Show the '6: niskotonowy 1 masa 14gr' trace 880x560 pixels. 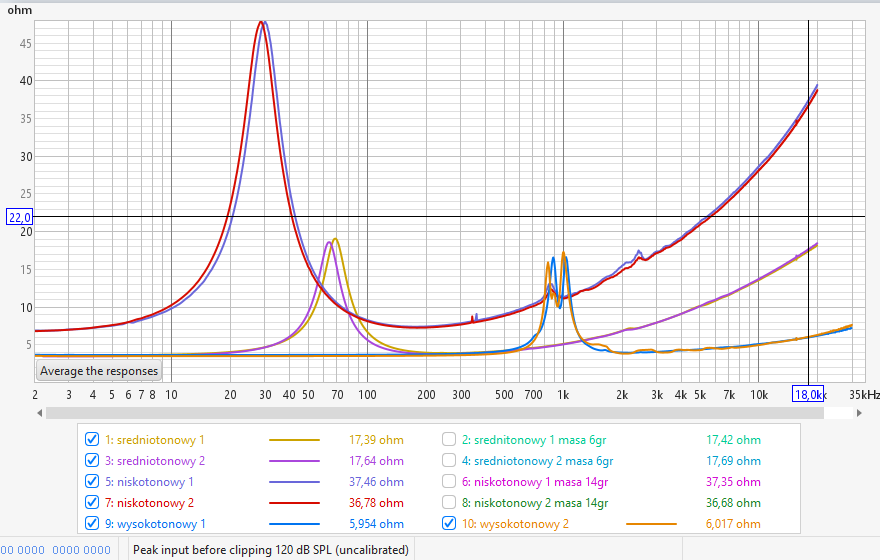tap(449, 481)
